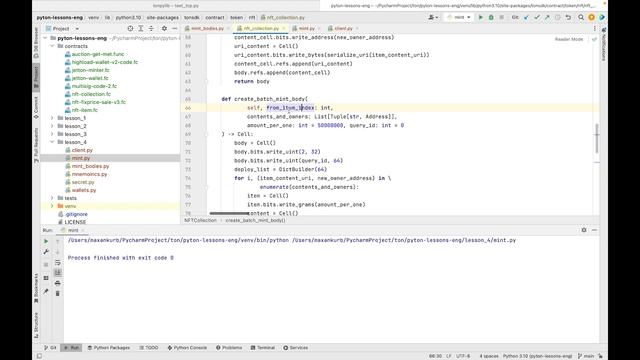This screenshot has width=640, height=360.
Task: Expand the tests folder
Action: point(52,198)
